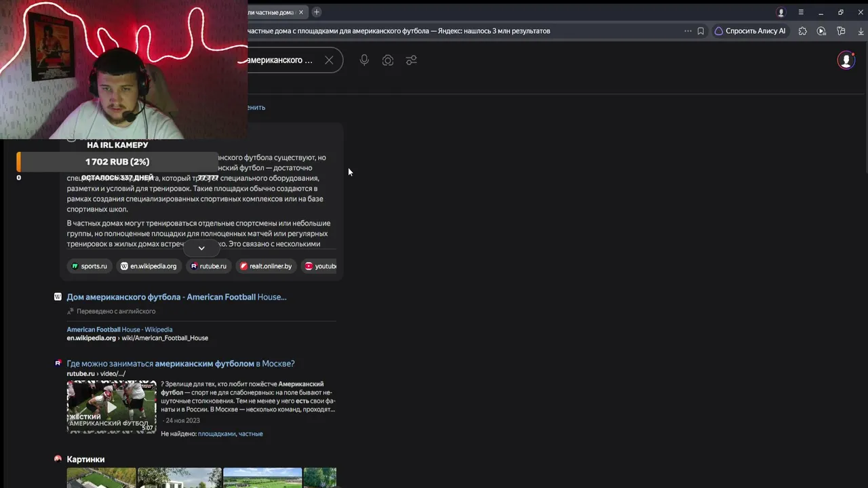This screenshot has height=488, width=868.
Task: Bookmark this page with the bookmark icon
Action: 701,31
